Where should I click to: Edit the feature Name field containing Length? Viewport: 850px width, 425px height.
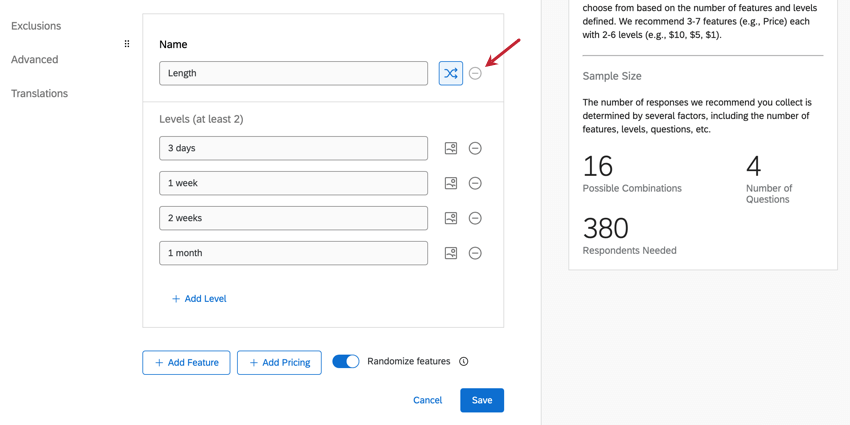click(293, 73)
